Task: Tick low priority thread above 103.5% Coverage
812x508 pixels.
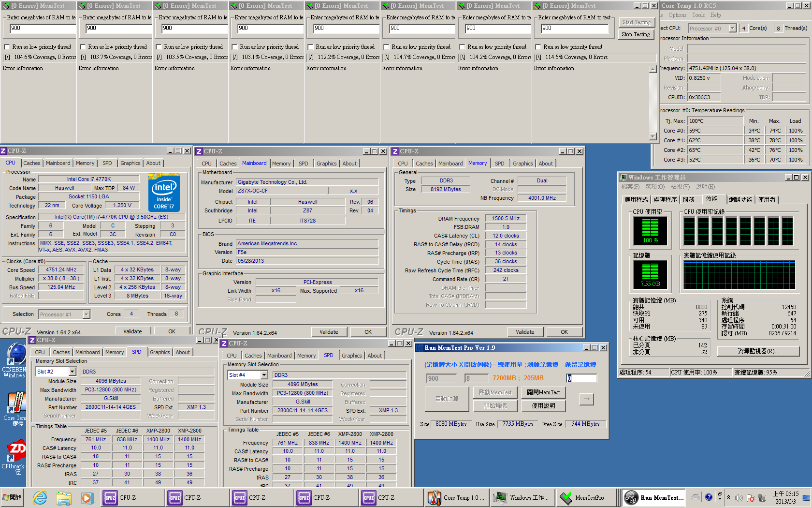Action: 159,47
